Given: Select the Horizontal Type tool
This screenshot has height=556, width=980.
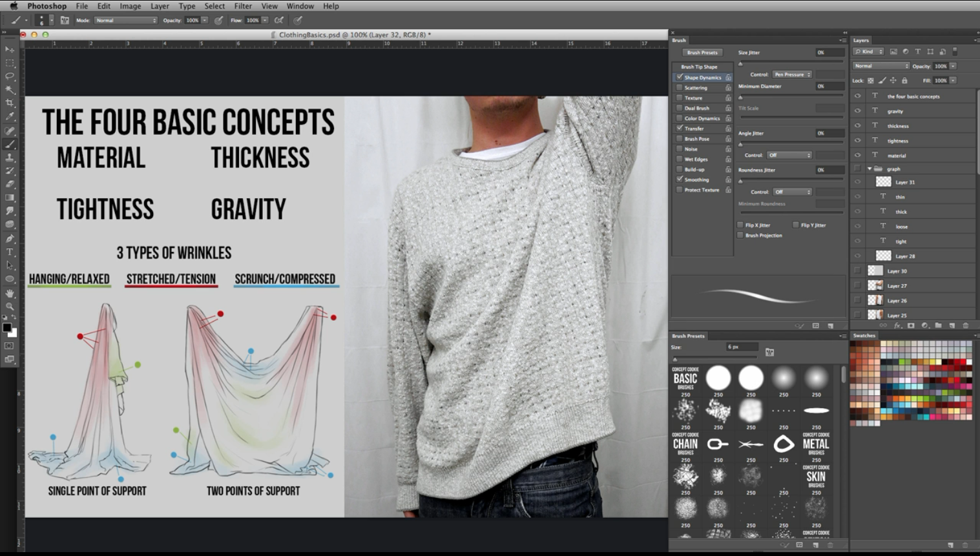Looking at the screenshot, I should 10,252.
